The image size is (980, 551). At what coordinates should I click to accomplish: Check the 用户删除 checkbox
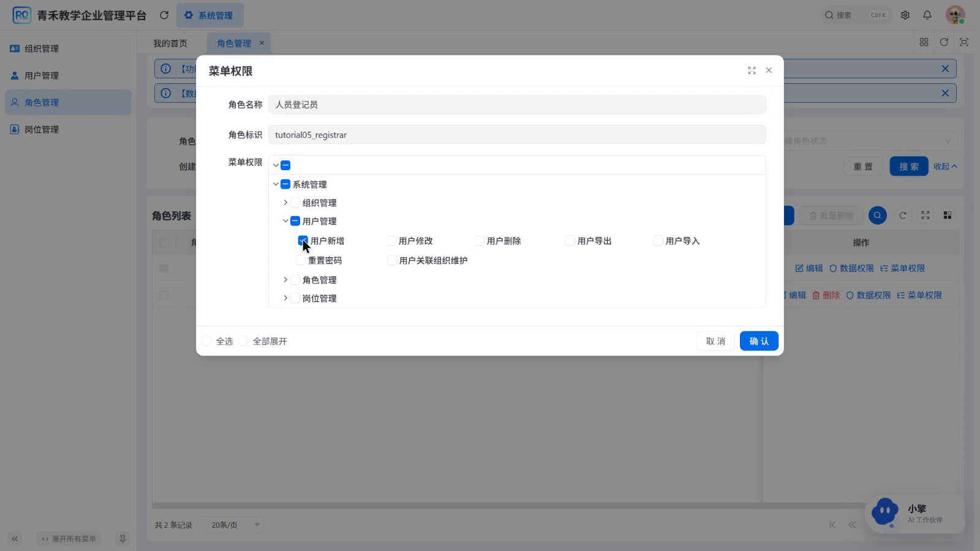pyautogui.click(x=480, y=241)
